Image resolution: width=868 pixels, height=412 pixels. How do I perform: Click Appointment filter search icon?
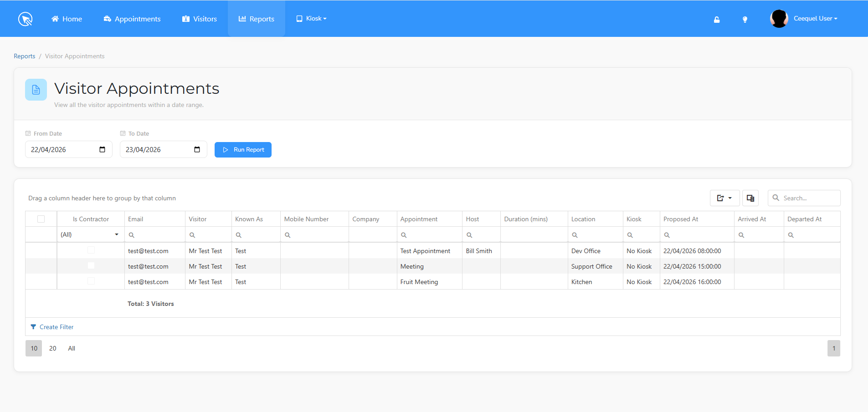(404, 235)
